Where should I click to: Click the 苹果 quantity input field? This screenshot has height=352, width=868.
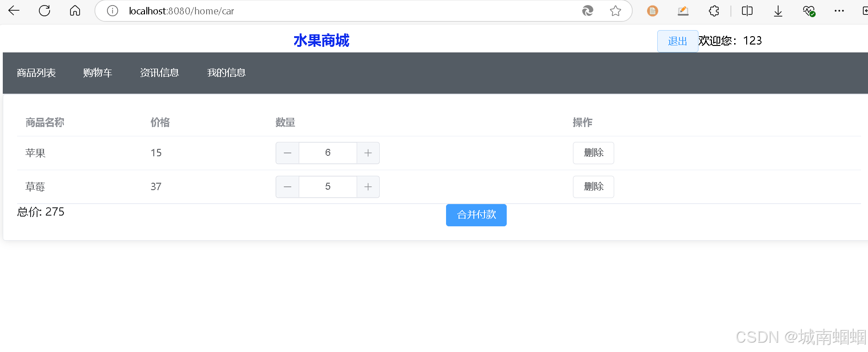coord(328,153)
